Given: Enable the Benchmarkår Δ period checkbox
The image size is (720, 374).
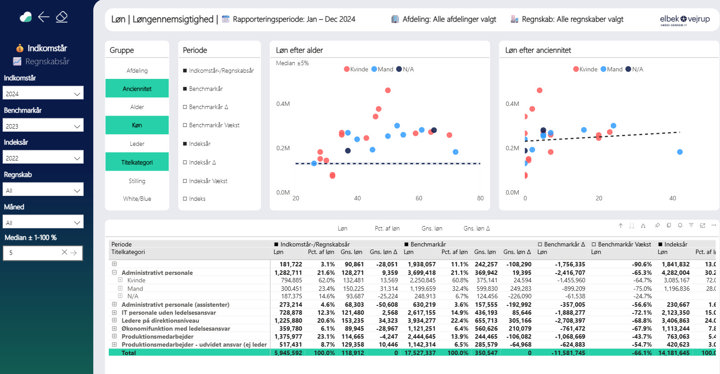Looking at the screenshot, I should [185, 107].
